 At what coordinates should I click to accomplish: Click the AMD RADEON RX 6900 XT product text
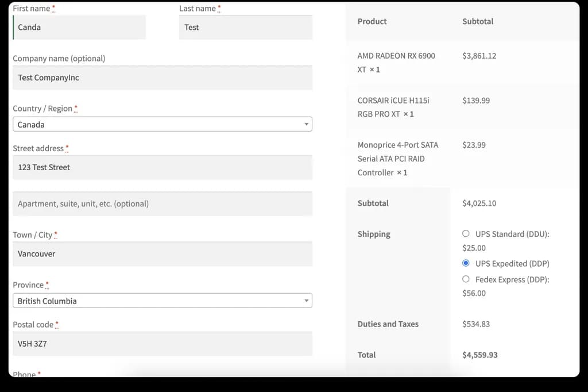pyautogui.click(x=396, y=63)
